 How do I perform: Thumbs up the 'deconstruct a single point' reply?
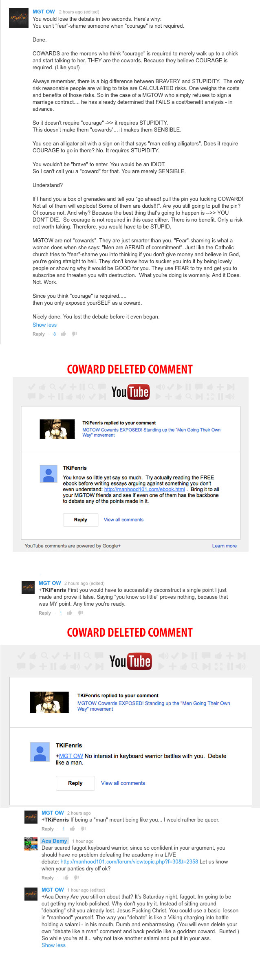coord(70,613)
